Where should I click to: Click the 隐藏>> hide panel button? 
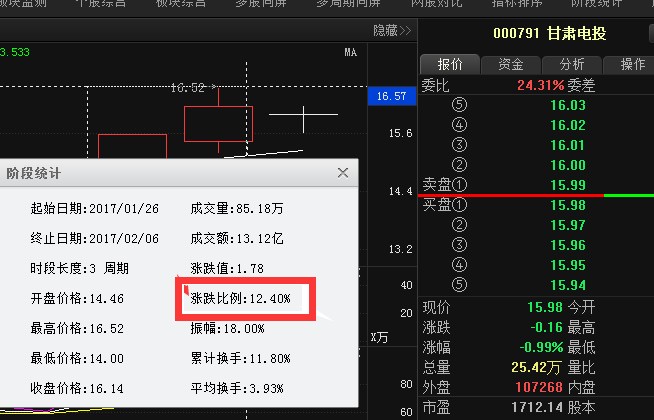392,30
